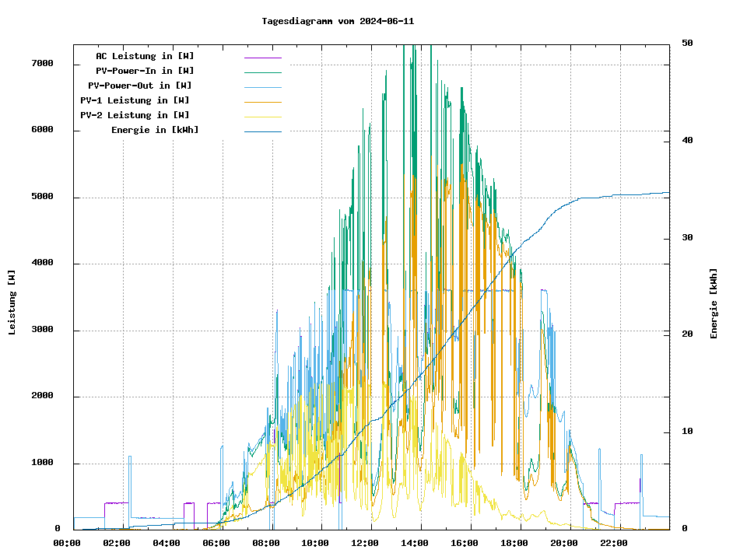Click the 50 kWh right axis tick label

[687, 44]
